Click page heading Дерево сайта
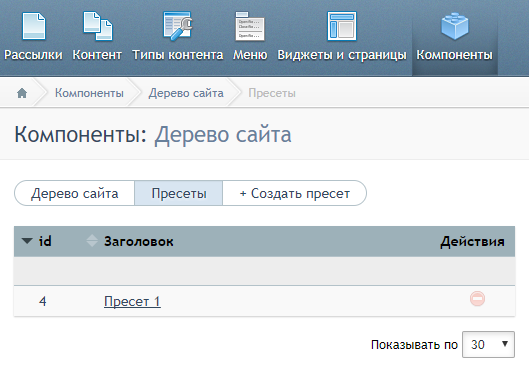Screen dimensions: 529x380 click(223, 134)
